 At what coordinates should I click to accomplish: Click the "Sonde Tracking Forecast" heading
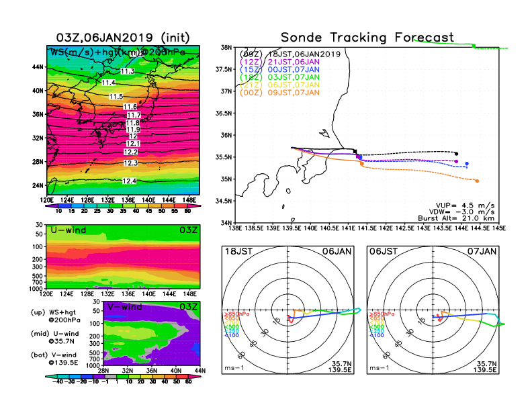pos(367,38)
